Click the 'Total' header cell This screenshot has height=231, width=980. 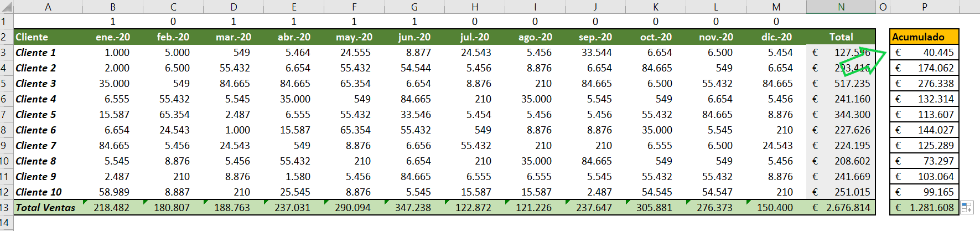pos(841,37)
